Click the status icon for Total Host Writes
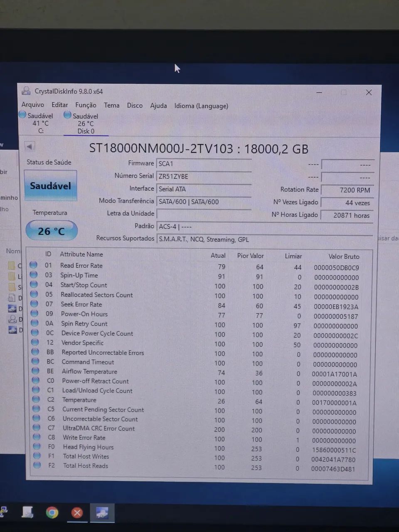This screenshot has height=532, width=399. pos(37,456)
